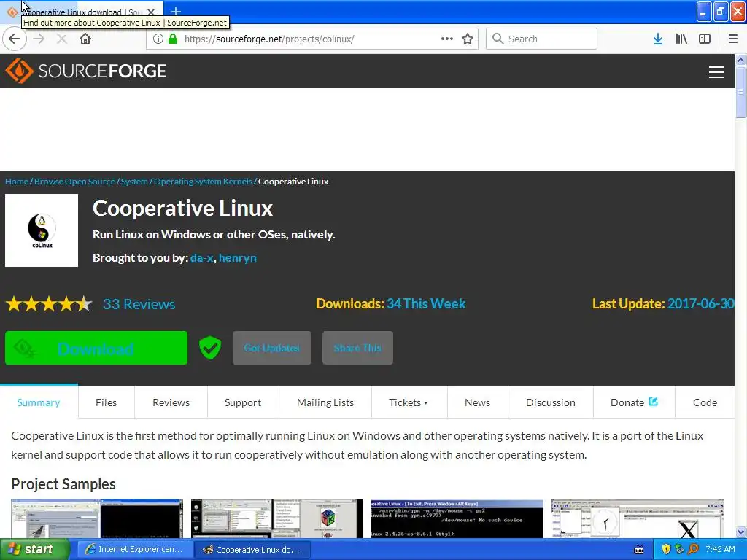Click the 34 This Week downloads count
Viewport: 747px width, 560px height.
click(x=426, y=304)
